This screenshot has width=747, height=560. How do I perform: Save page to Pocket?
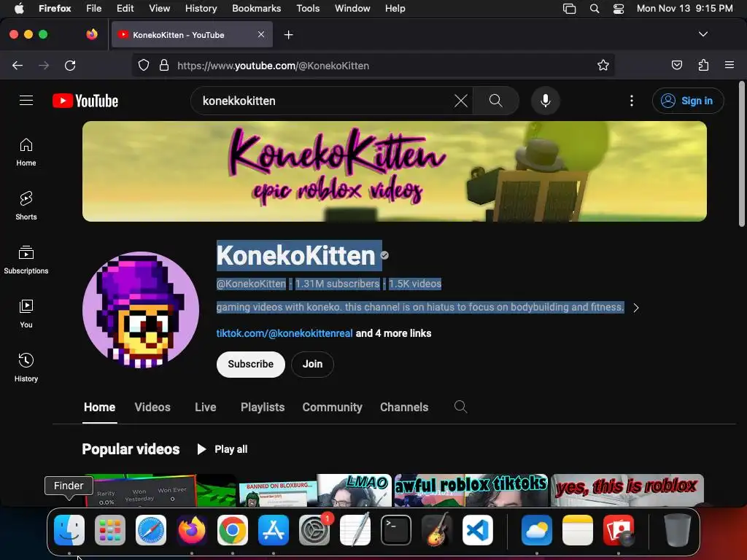[676, 65]
